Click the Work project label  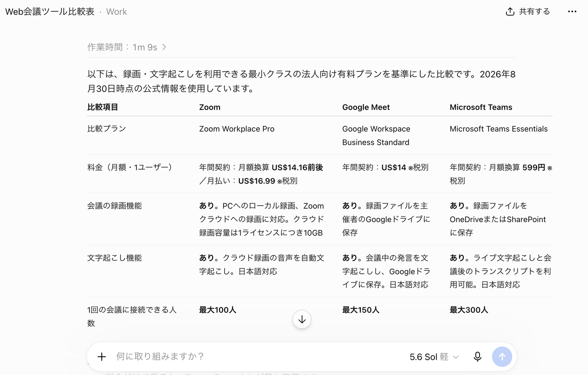point(116,12)
